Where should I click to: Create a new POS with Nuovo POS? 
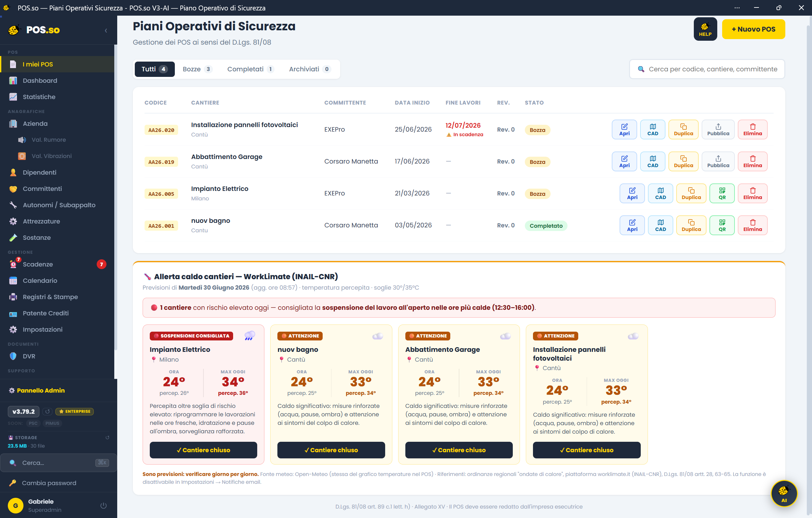(753, 29)
